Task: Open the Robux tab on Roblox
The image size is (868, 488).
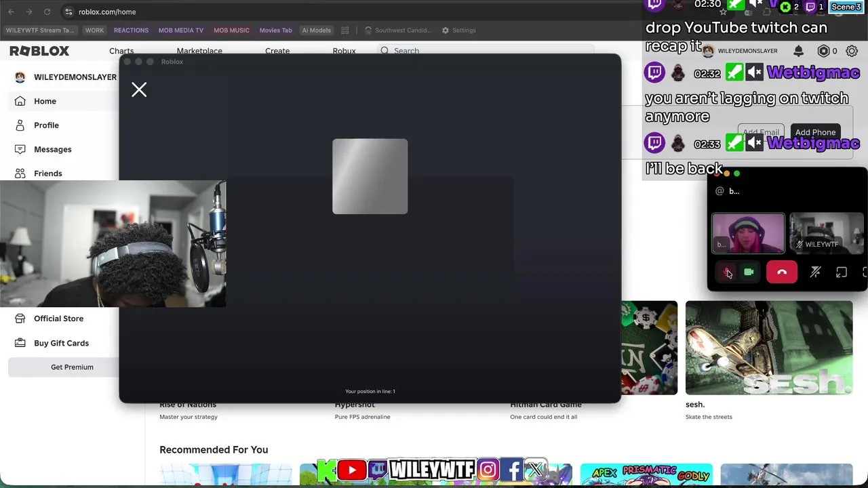Action: [x=344, y=51]
